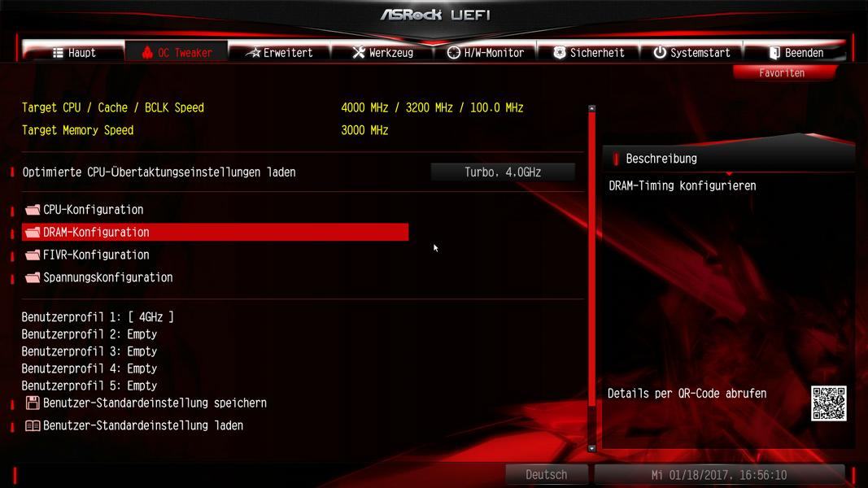Click the door icon on Beenden tab

(x=774, y=53)
